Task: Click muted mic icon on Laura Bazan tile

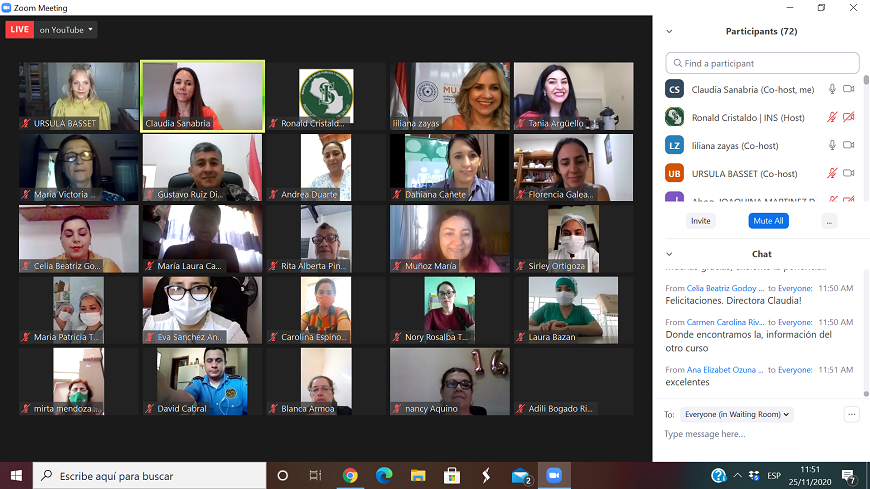Action: (x=520, y=337)
